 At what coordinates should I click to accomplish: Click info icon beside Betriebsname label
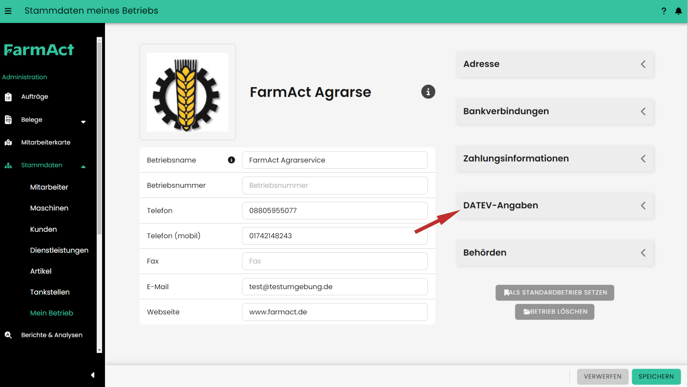point(231,160)
